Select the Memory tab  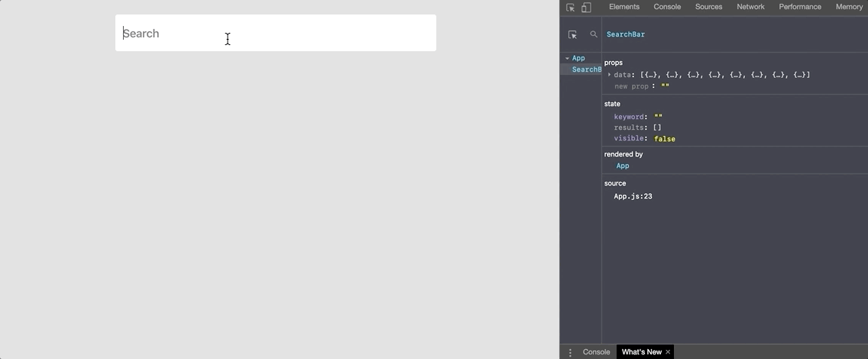(849, 7)
